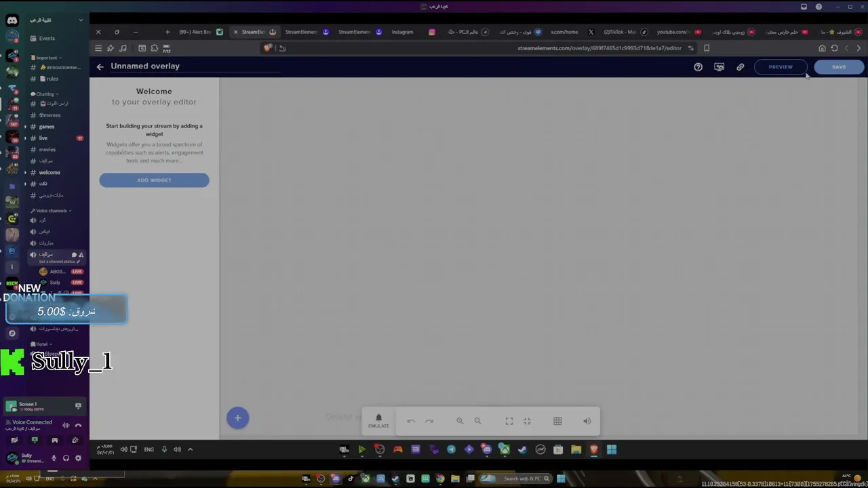The width and height of the screenshot is (868, 488).
Task: Toggle Discord microphone mute
Action: 54,458
